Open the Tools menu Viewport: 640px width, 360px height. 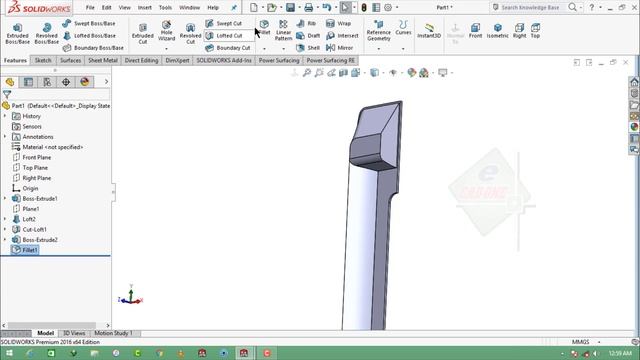pyautogui.click(x=165, y=7)
